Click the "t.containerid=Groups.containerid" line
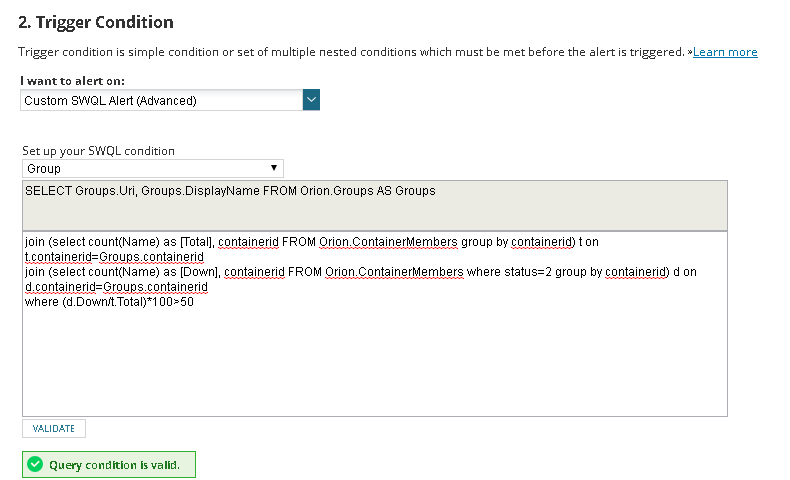790x480 pixels. (115, 257)
